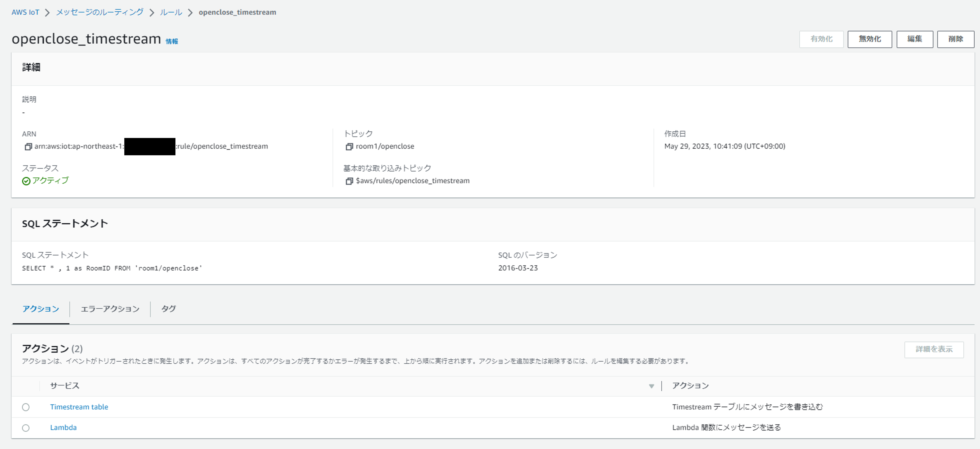Go to AWS IoT breadcrumb link
The width and height of the screenshot is (980, 449).
(25, 12)
